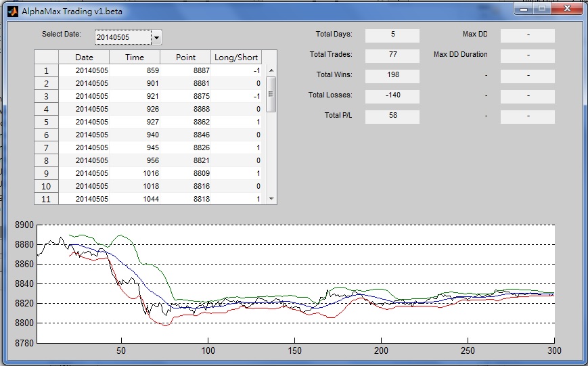Select row header 5 in the table

(x=46, y=122)
